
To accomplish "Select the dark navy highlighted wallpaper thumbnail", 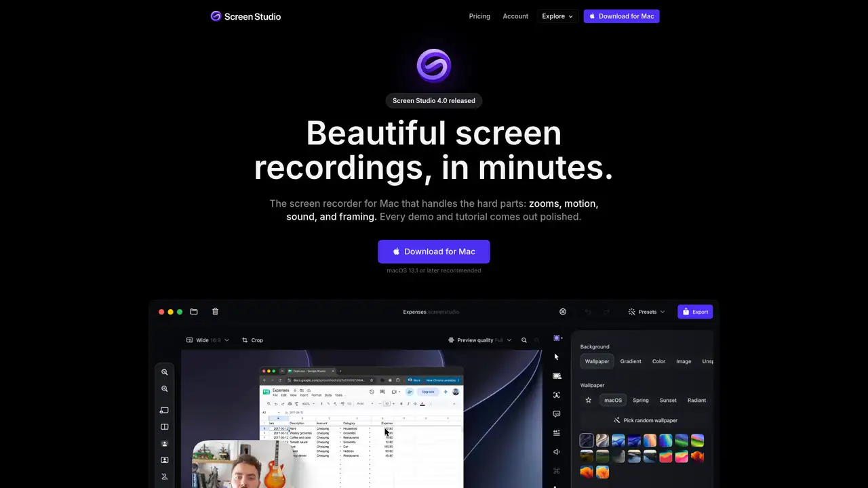I will (x=587, y=441).
